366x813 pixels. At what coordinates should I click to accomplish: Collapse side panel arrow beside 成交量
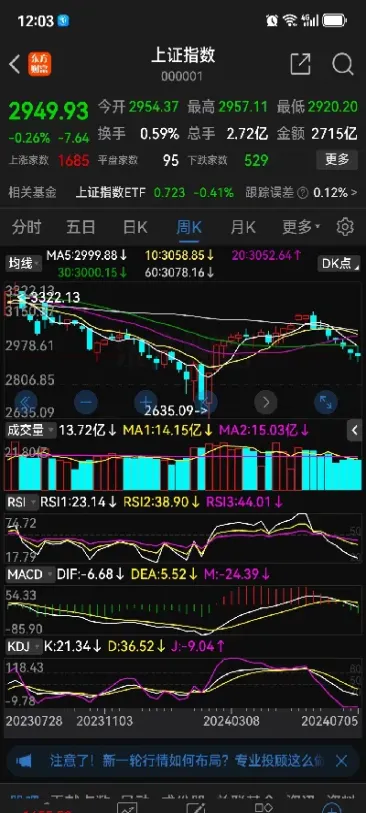tap(355, 430)
